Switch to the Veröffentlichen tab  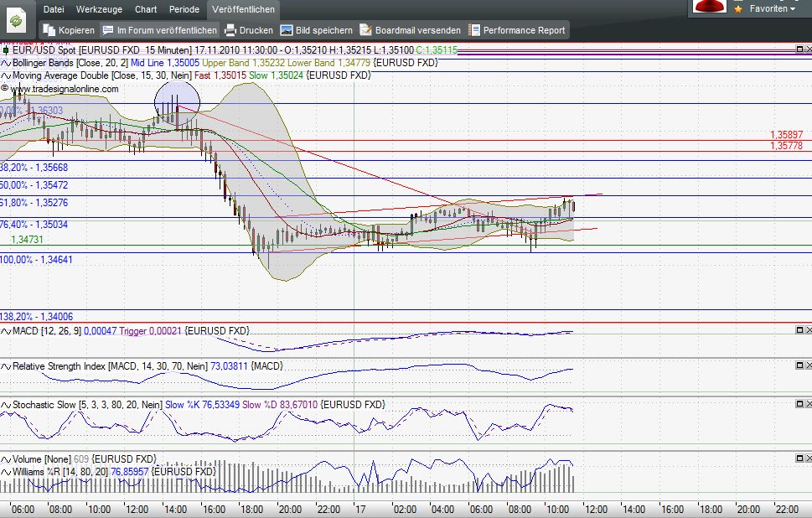243,9
